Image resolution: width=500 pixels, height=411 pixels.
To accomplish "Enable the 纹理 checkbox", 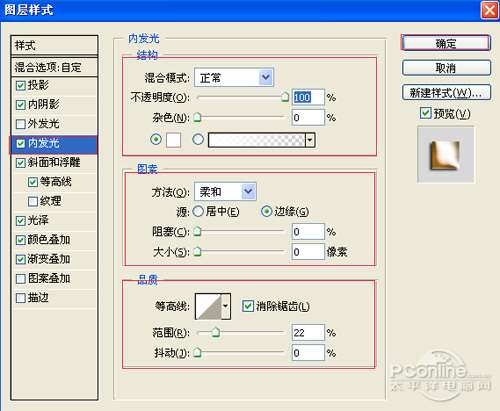I will pyautogui.click(x=33, y=201).
